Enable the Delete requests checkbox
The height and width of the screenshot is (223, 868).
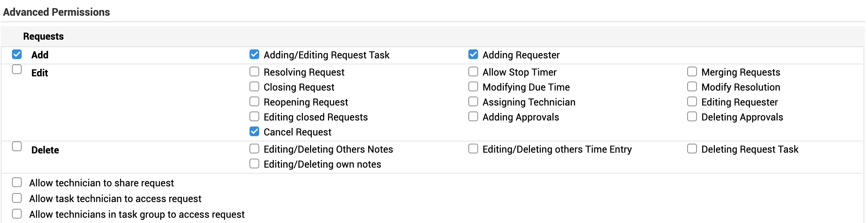click(x=17, y=146)
